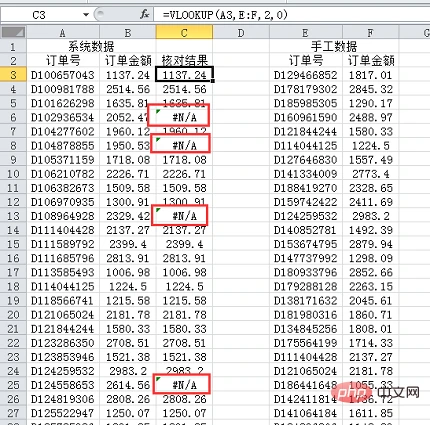Viewport: 430px width, 425px height.
Task: Click the 1006.98 result in column C
Action: 184,272
